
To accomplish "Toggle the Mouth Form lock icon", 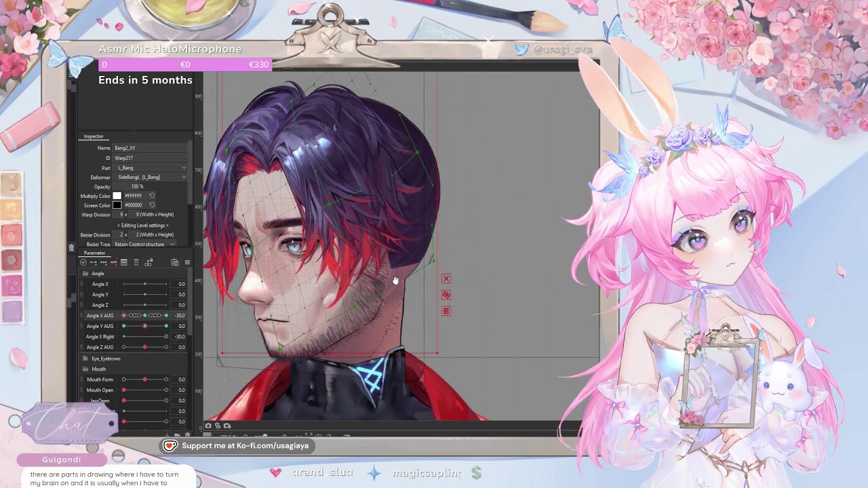I will (x=81, y=380).
